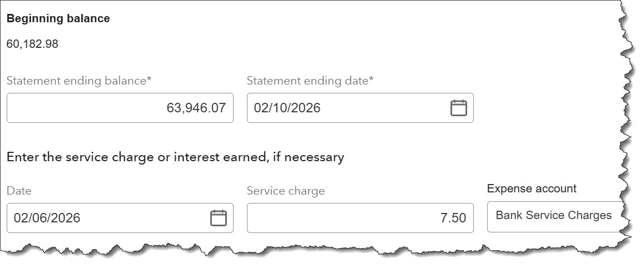Click the 63,946.07 ending balance amount
The width and height of the screenshot is (644, 268).
(196, 108)
